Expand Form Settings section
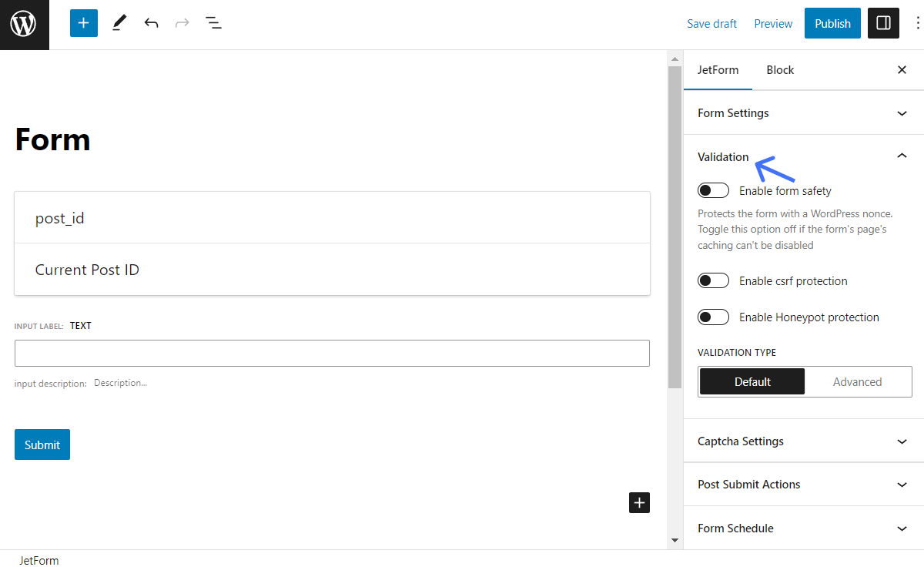This screenshot has width=924, height=567. coord(804,112)
